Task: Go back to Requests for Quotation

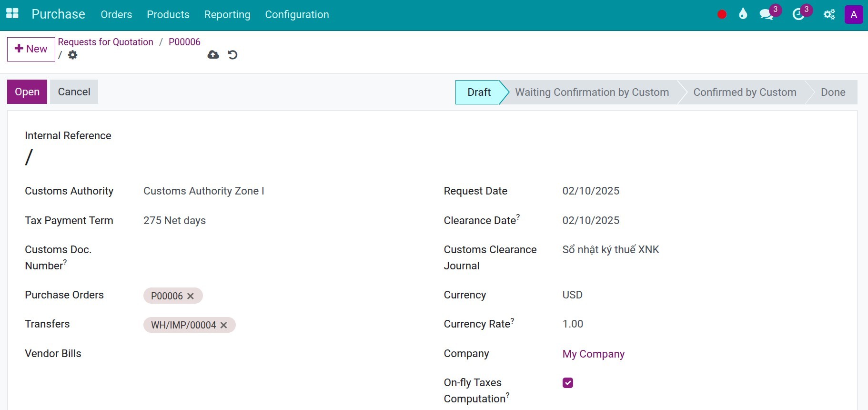Action: (x=105, y=42)
